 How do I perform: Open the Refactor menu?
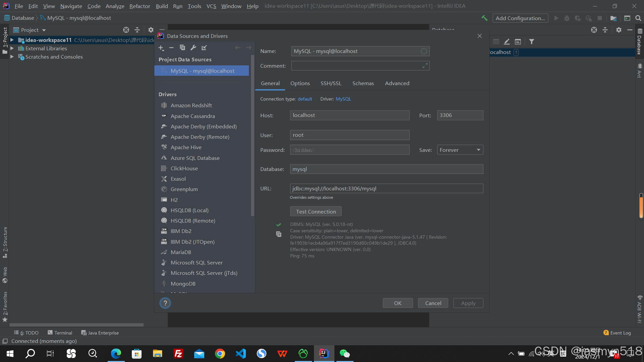click(140, 6)
